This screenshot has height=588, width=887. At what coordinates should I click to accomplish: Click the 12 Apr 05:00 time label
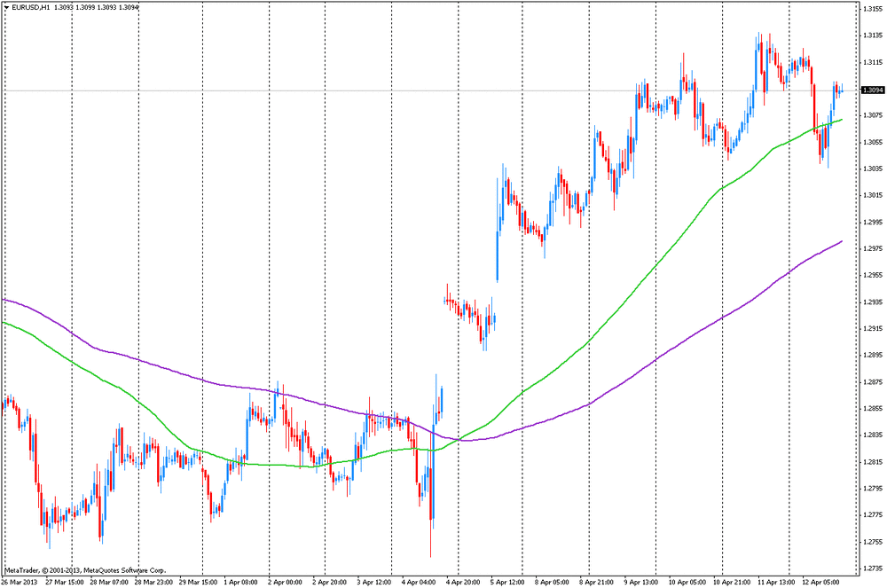point(820,582)
